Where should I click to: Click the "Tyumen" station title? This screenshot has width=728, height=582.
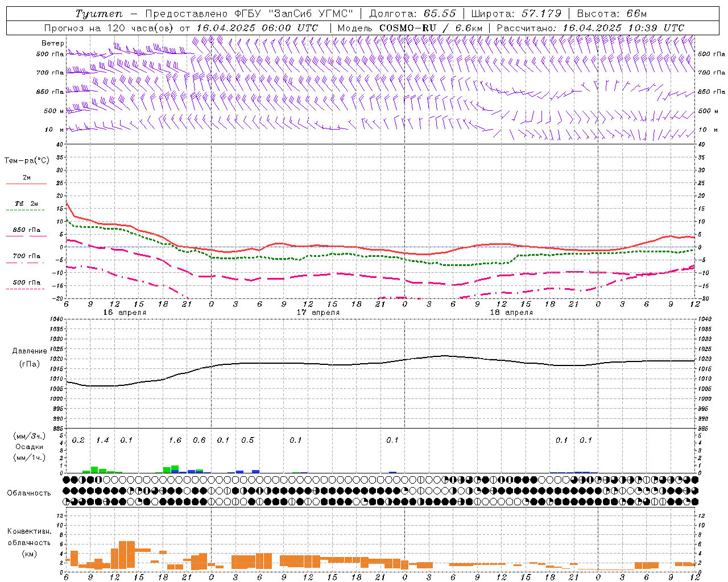click(x=99, y=14)
